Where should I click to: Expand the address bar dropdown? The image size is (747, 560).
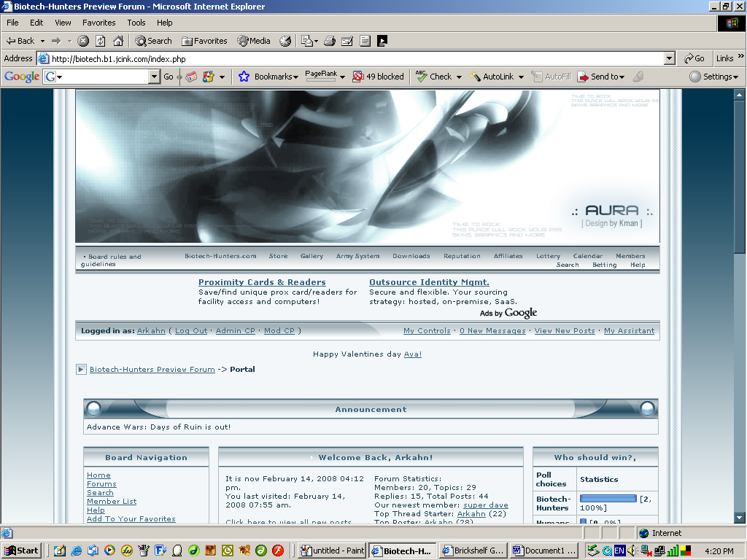670,58
